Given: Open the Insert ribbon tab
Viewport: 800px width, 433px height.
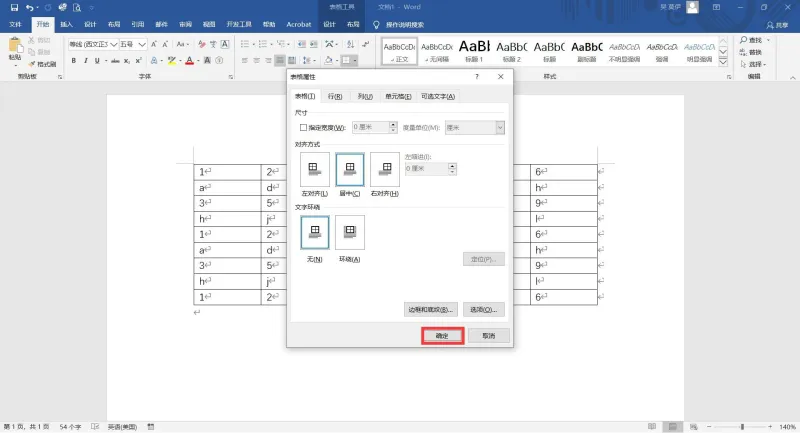Looking at the screenshot, I should pyautogui.click(x=66, y=24).
